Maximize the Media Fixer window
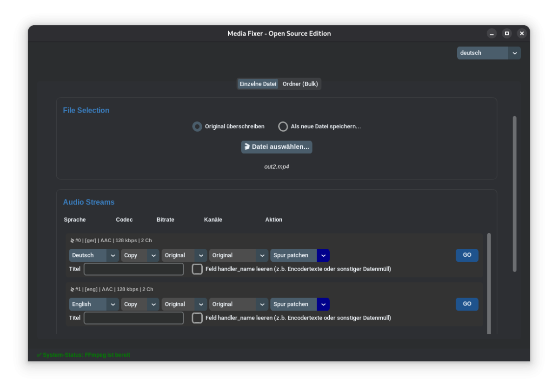Screen dimensions: 558x392 pos(507,33)
